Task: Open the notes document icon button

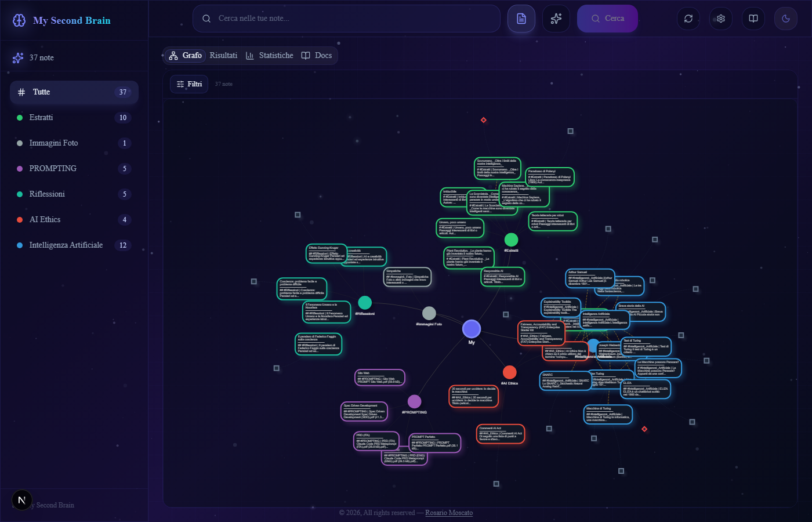Action: point(521,19)
